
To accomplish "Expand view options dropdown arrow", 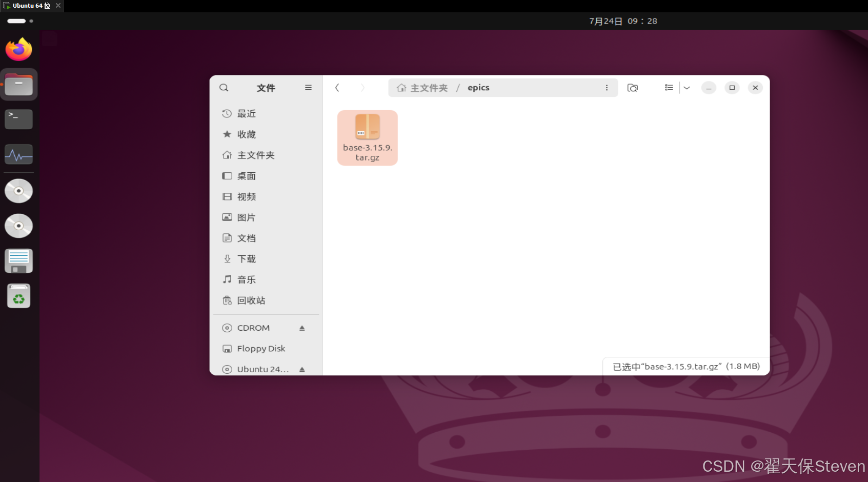I will click(x=687, y=88).
